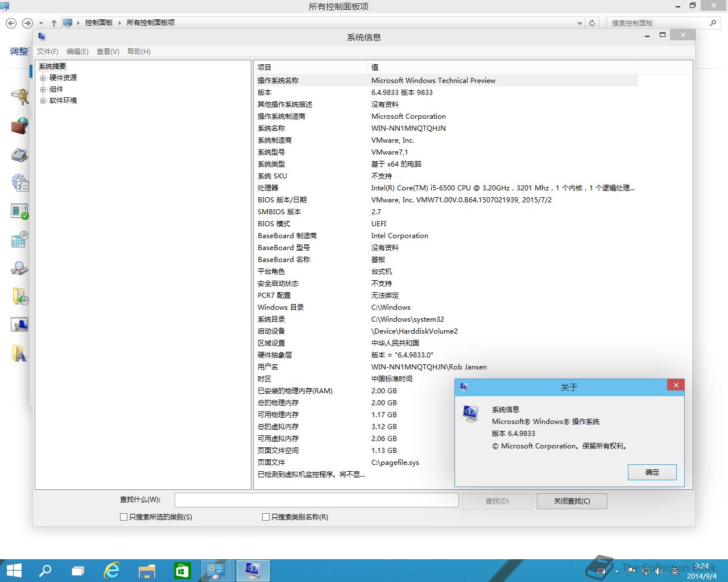Viewport: 728px width, 582px height.
Task: Select the 安全启动状态 row
Action: (446, 284)
